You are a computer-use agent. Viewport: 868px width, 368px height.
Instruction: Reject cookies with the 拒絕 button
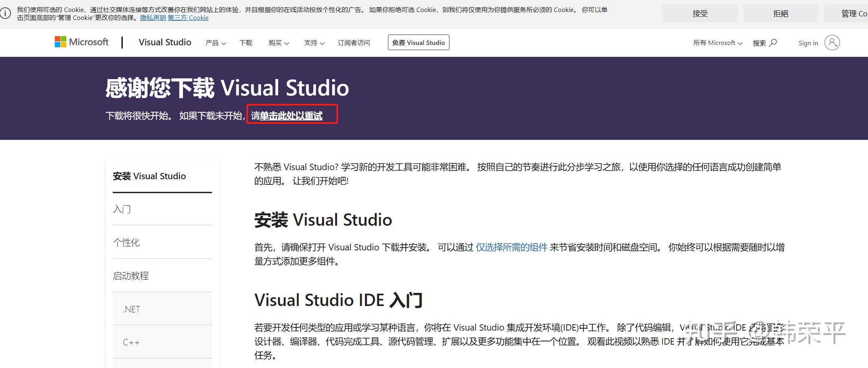coord(781,14)
